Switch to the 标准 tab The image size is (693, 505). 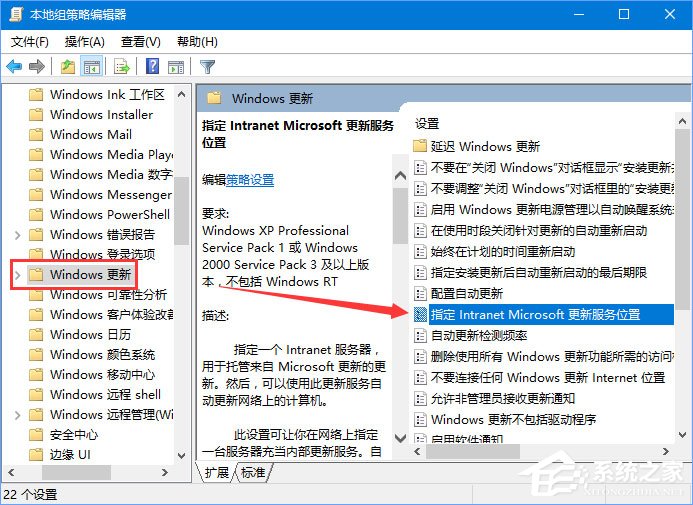point(253,472)
